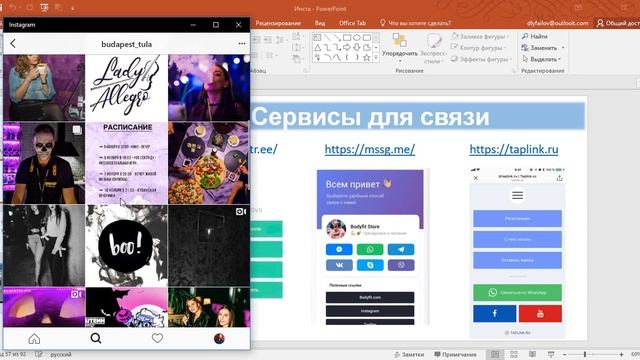Expand the shapes gallery with the More arrow
Viewport: 640px width, 360px height.
click(376, 58)
